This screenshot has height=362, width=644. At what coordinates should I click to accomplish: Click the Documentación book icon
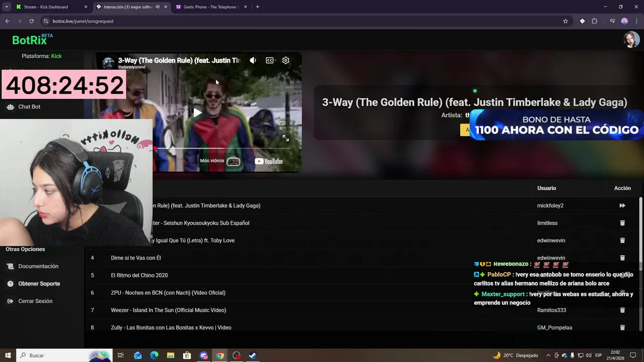click(x=10, y=266)
